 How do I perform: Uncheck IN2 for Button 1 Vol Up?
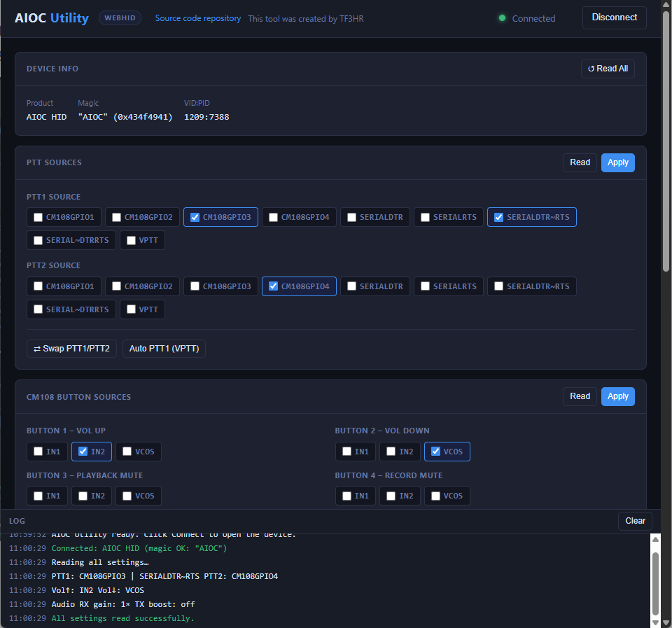click(83, 452)
